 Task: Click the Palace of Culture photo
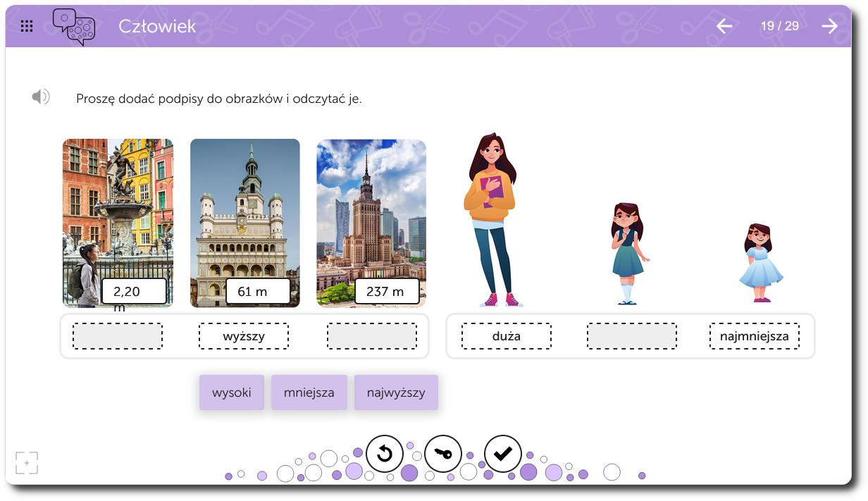tap(371, 223)
